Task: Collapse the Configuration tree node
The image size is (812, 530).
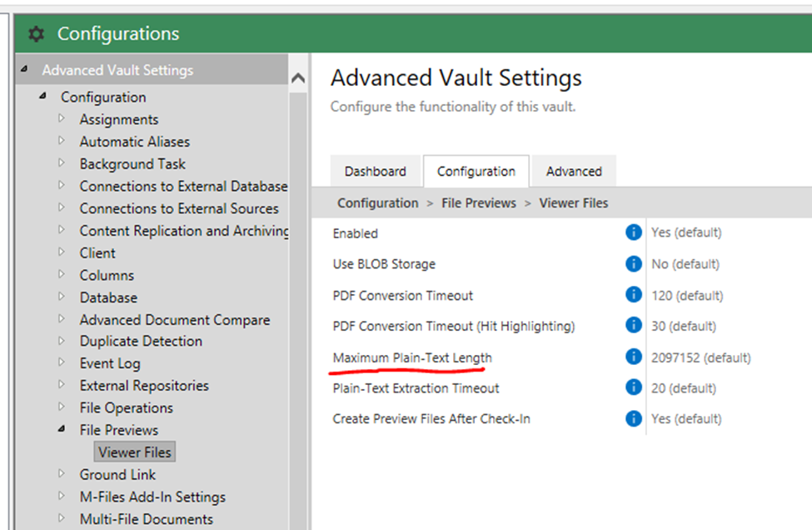Action: pyautogui.click(x=43, y=97)
